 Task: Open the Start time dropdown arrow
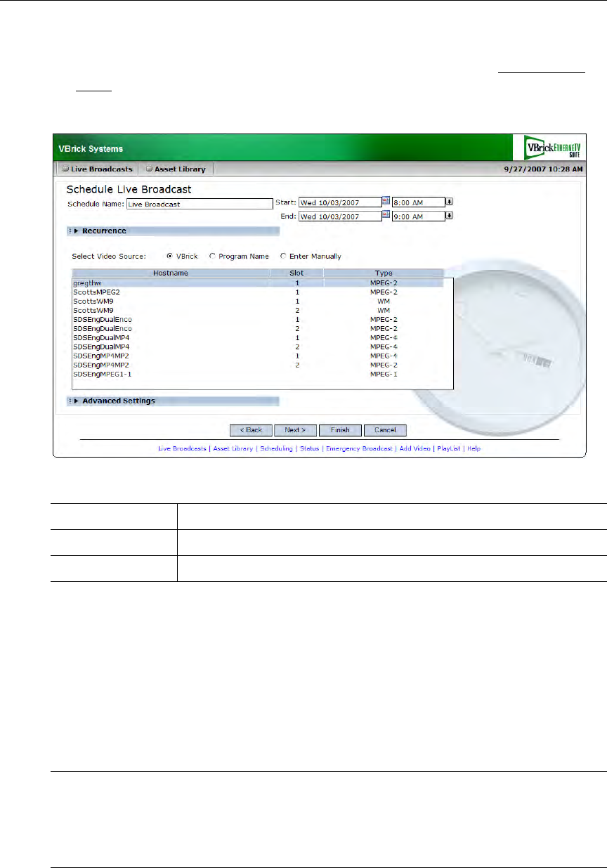coord(450,202)
